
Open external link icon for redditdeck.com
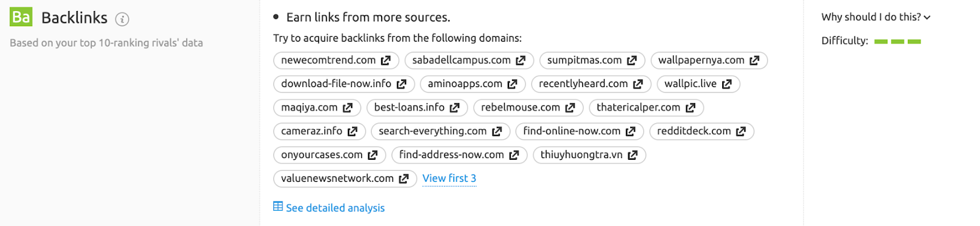coord(741,131)
